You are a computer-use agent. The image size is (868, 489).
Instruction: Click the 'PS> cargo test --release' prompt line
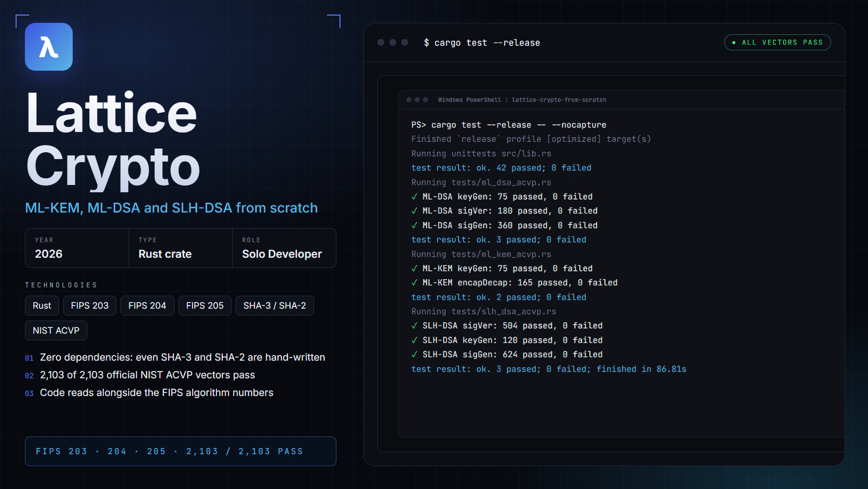(509, 125)
